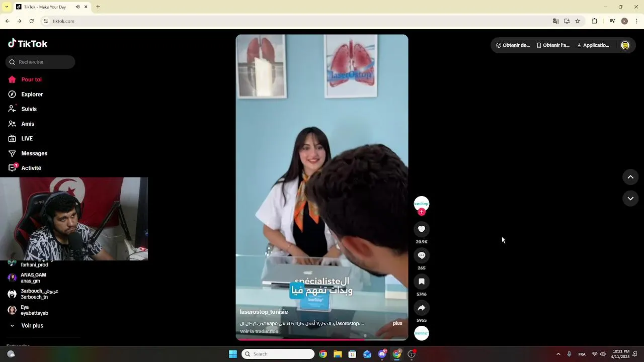The image size is (644, 362).
Task: Click Voir la traduction link
Action: (259, 332)
